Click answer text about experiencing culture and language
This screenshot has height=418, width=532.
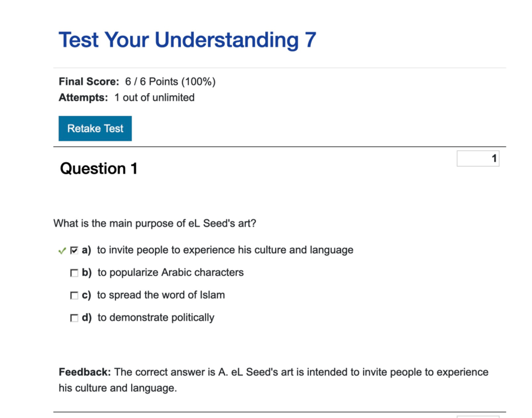coord(225,250)
